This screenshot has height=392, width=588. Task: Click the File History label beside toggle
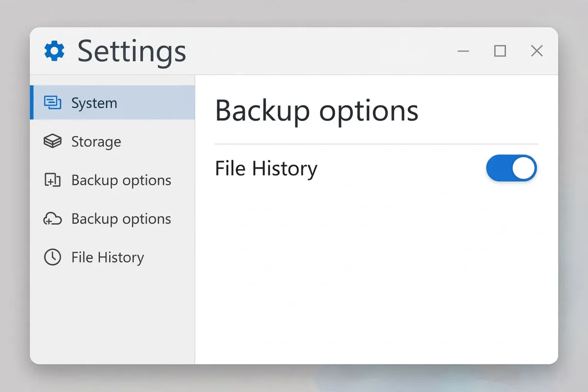[266, 169]
